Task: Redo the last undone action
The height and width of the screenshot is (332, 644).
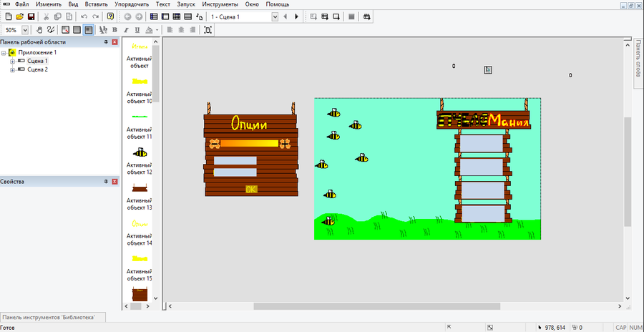Action: (x=95, y=17)
